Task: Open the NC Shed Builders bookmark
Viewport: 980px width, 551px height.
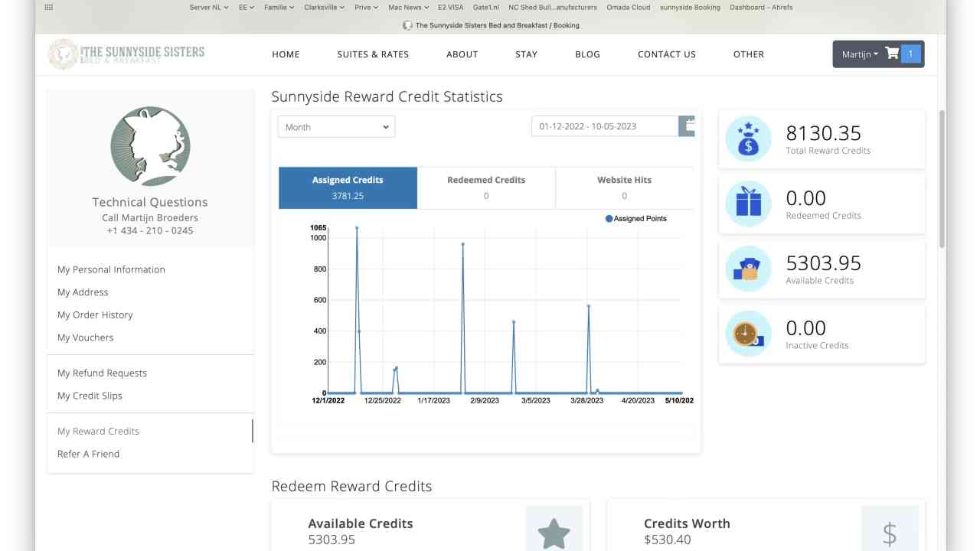Action: point(553,7)
